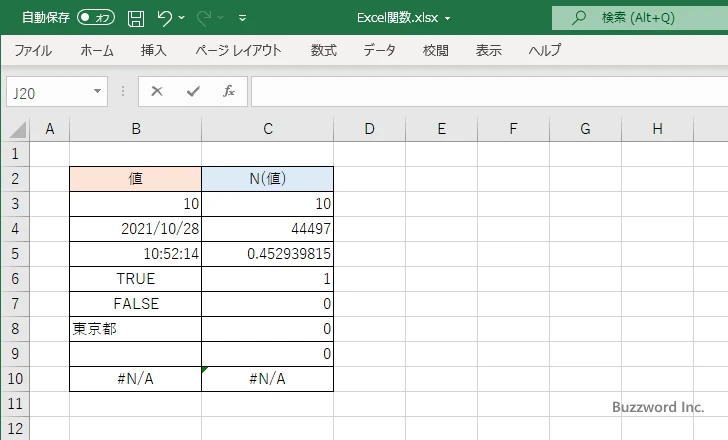Toggle the AutoSave switch
728x440 pixels.
coord(96,17)
